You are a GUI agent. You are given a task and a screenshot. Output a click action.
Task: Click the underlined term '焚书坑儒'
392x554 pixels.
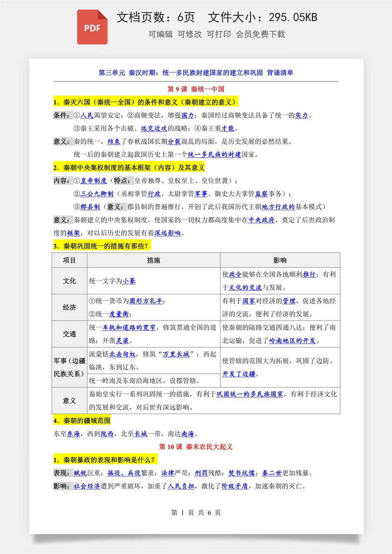(241, 473)
